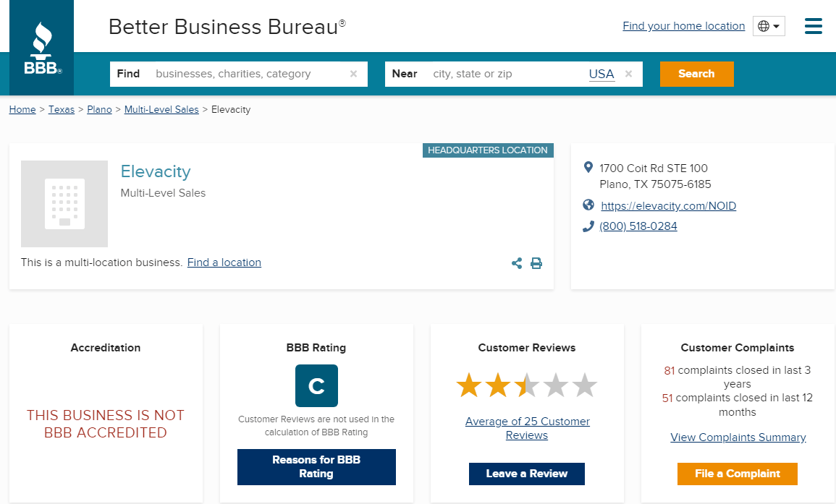Click the phone icon
The width and height of the screenshot is (836, 504).
pos(588,226)
